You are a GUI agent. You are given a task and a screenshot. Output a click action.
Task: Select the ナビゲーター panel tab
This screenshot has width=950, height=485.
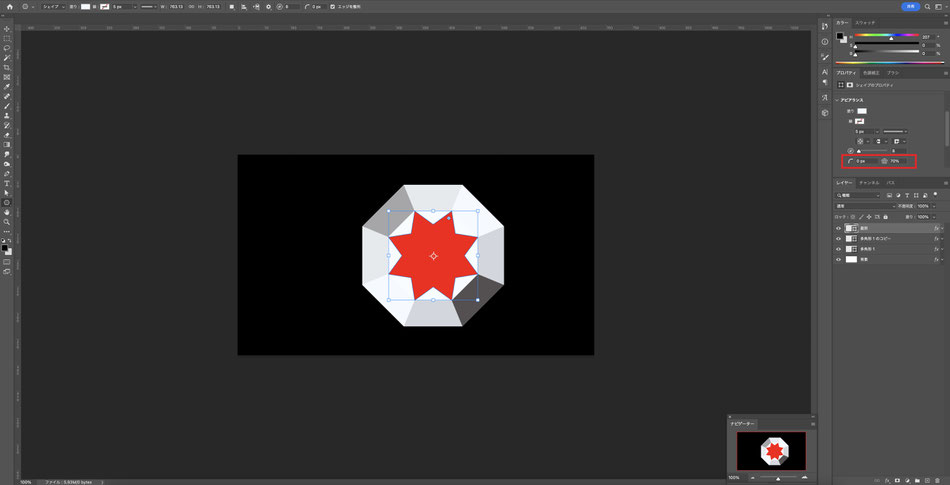click(x=742, y=424)
